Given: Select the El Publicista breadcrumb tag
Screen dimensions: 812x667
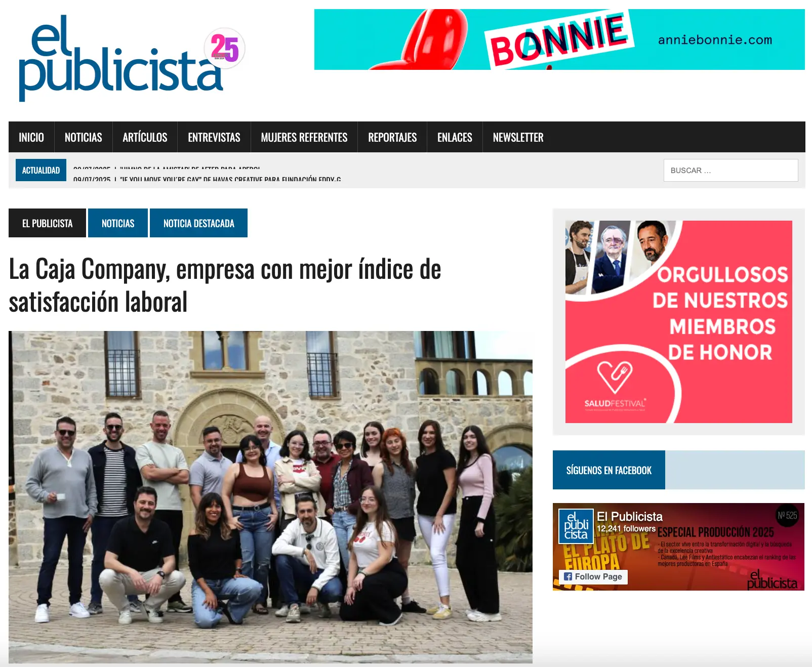Looking at the screenshot, I should point(47,223).
